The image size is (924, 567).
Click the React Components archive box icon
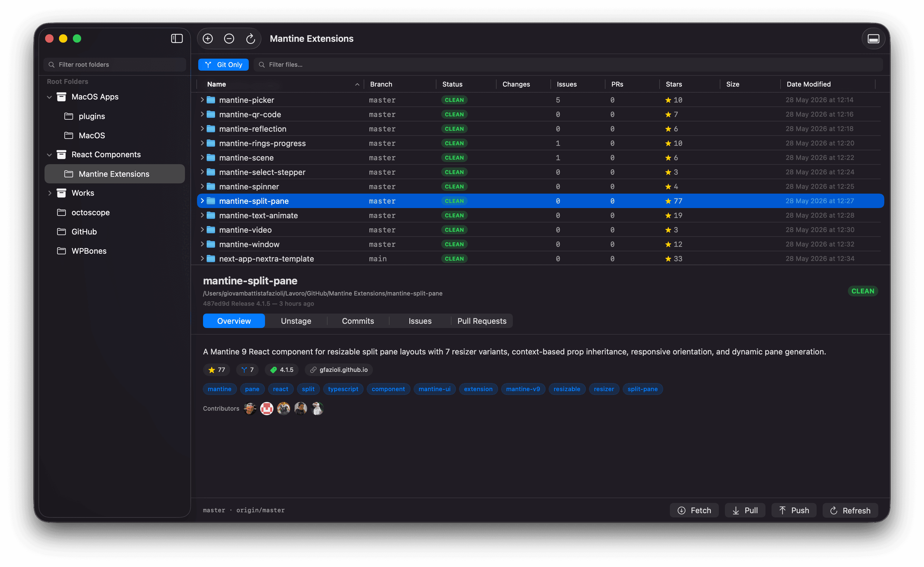click(61, 155)
